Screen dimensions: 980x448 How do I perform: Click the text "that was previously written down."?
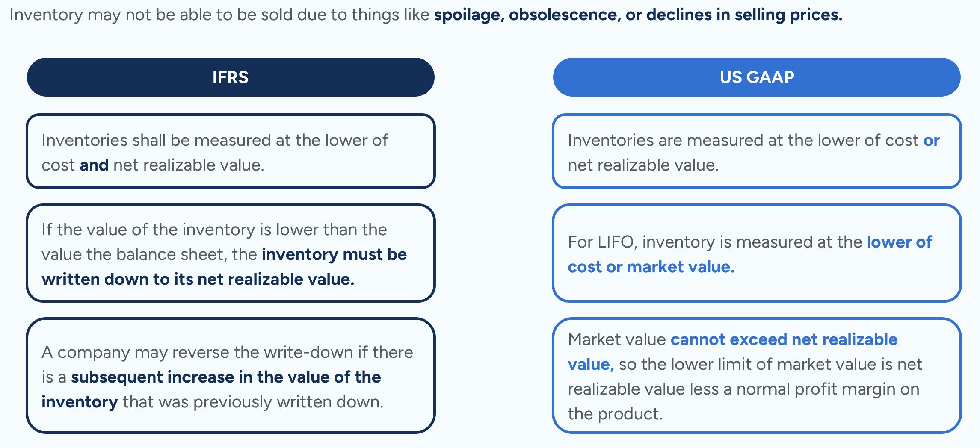(x=253, y=402)
